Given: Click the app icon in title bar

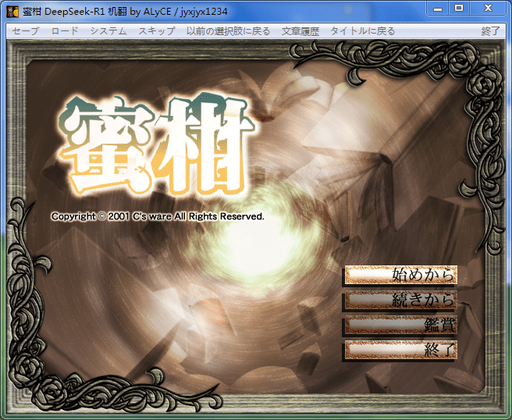Looking at the screenshot, I should 12,11.
